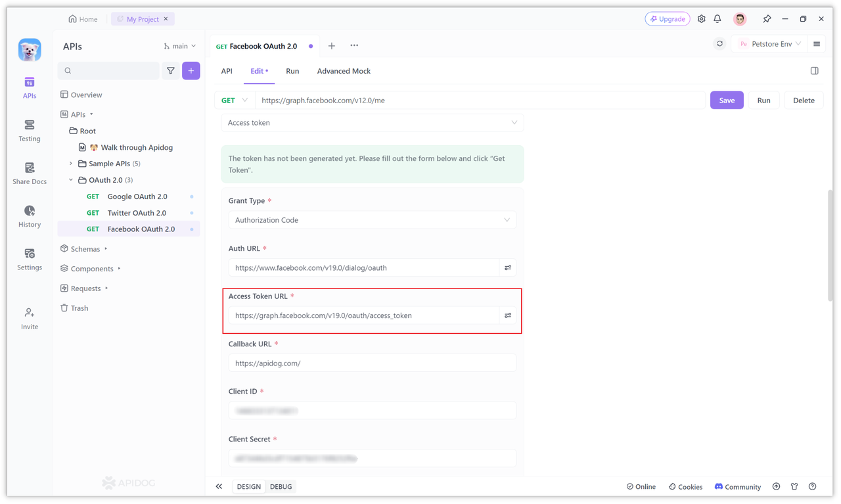Switch to the API tab
The width and height of the screenshot is (841, 504).
(x=227, y=71)
